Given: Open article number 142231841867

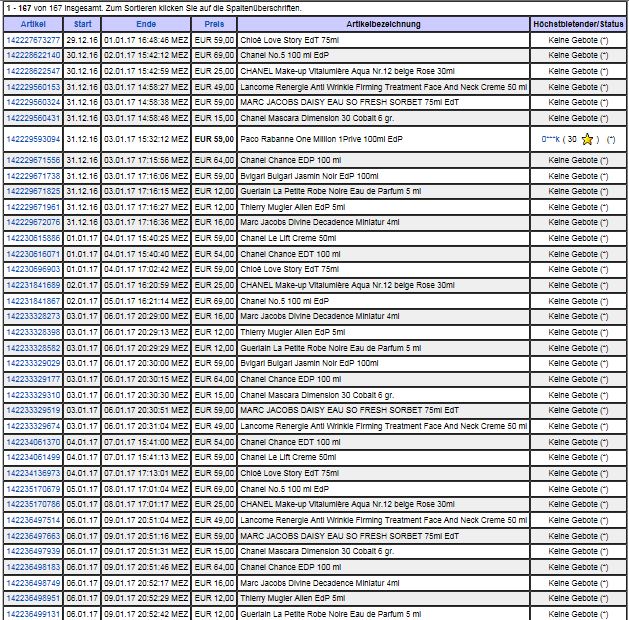Looking at the screenshot, I should 33,301.
